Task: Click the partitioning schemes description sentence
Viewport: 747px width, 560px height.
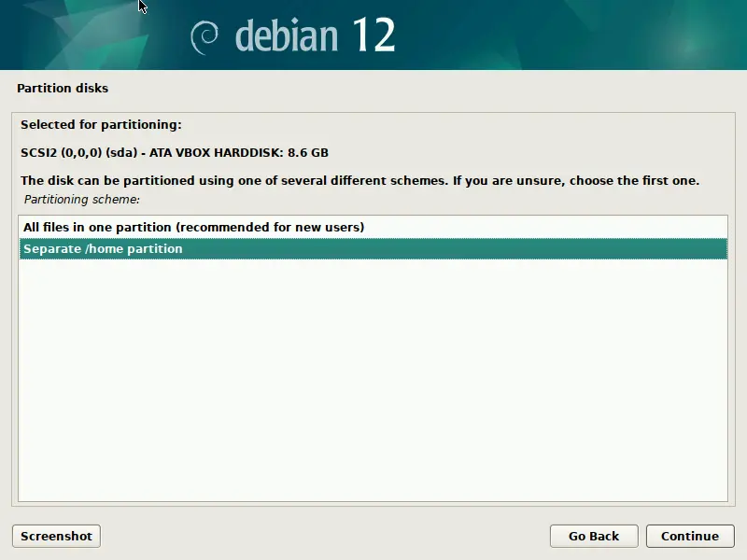Action: 359,180
